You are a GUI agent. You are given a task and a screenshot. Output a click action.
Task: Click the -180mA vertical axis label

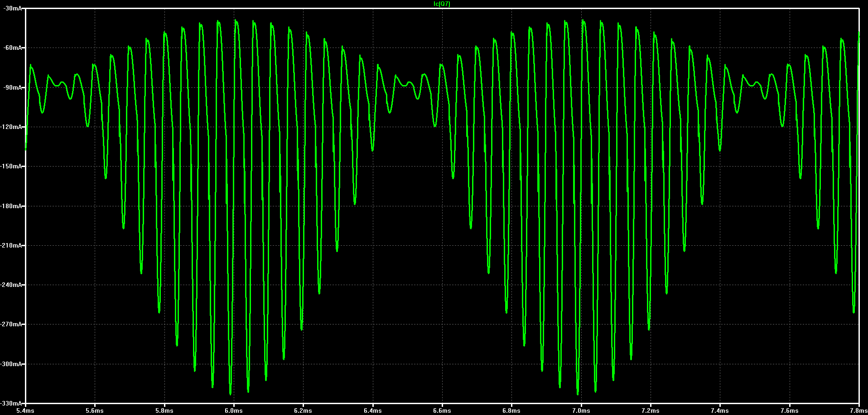point(11,206)
